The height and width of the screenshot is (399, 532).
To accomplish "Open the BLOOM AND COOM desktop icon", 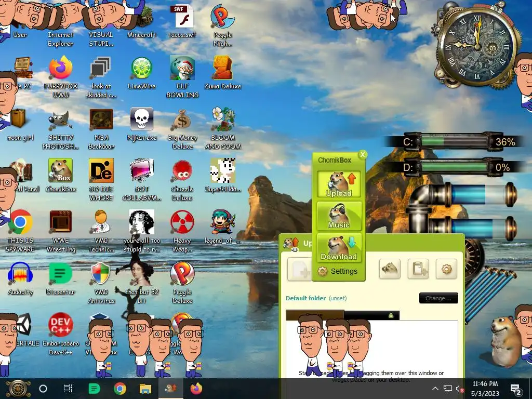I will click(222, 128).
